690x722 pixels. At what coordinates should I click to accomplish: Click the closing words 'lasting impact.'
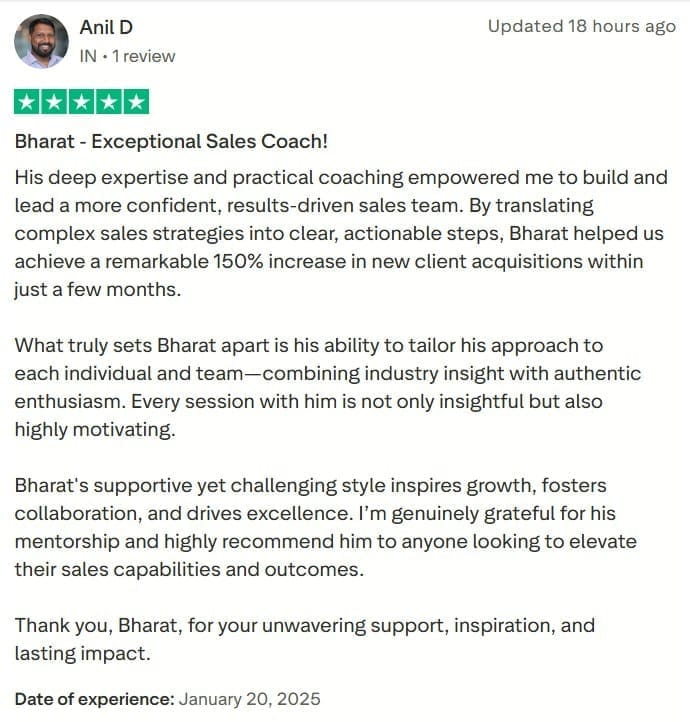[83, 654]
